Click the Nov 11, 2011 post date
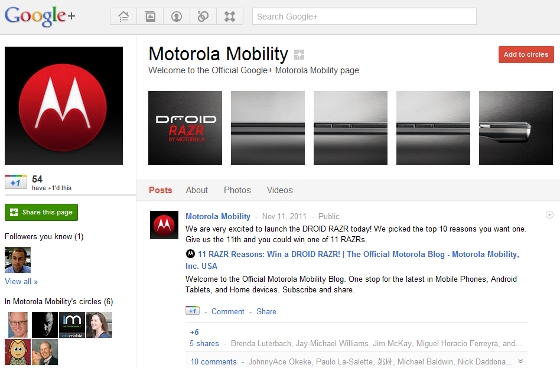This screenshot has width=560, height=368. point(284,216)
